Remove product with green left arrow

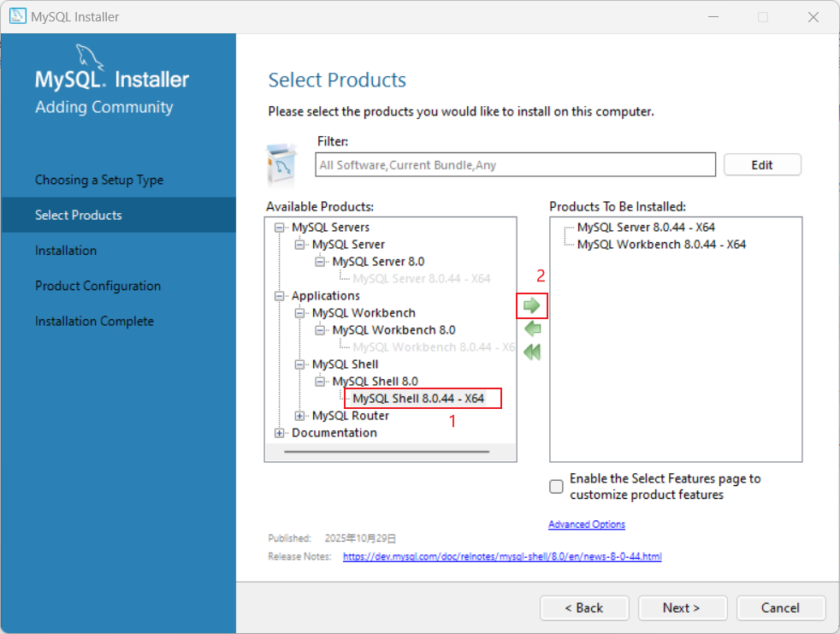point(533,329)
